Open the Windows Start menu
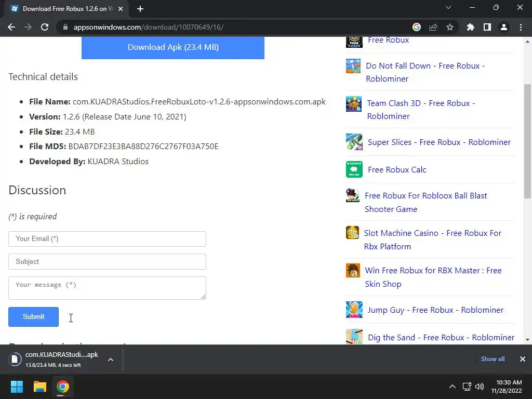532x399 pixels. coord(17,387)
